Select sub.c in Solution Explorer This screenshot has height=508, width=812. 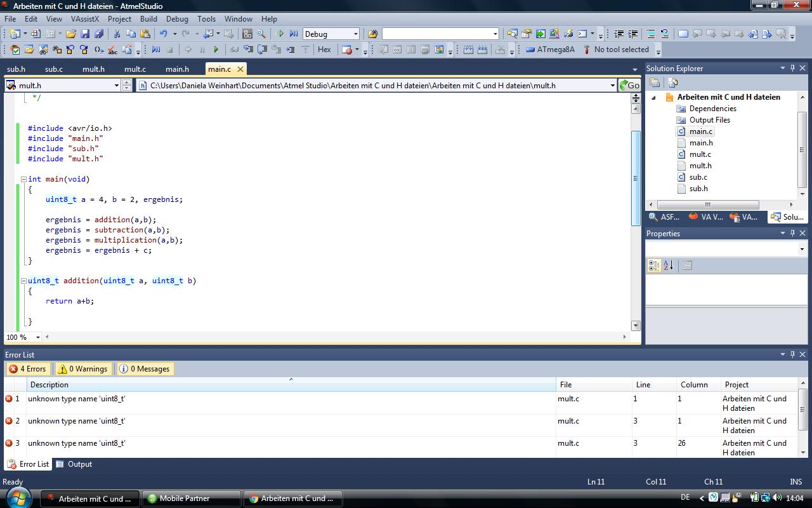pos(698,177)
